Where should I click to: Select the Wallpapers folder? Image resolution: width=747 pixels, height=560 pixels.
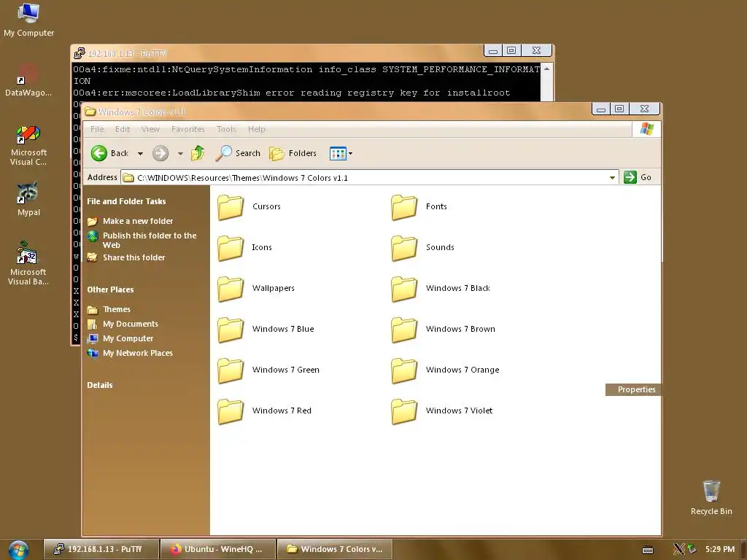(x=256, y=289)
